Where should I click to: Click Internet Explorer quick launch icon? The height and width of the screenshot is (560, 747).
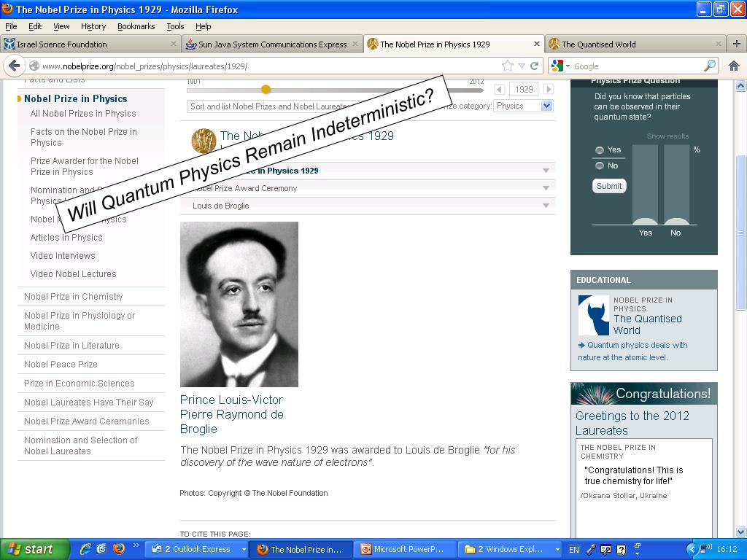tap(86, 549)
